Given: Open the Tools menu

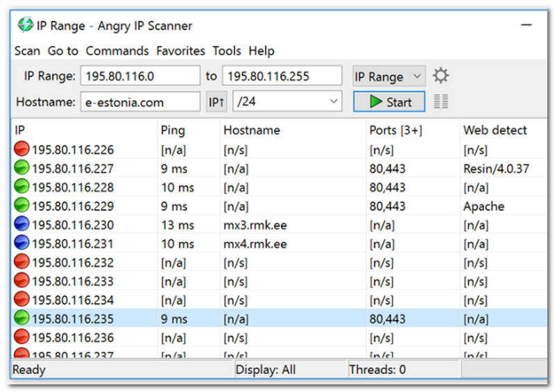Looking at the screenshot, I should point(227,51).
